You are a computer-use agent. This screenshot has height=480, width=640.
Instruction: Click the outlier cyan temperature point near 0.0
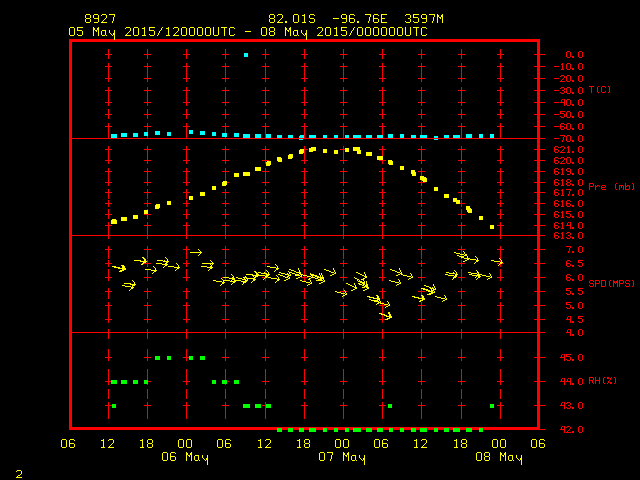pyautogui.click(x=246, y=55)
